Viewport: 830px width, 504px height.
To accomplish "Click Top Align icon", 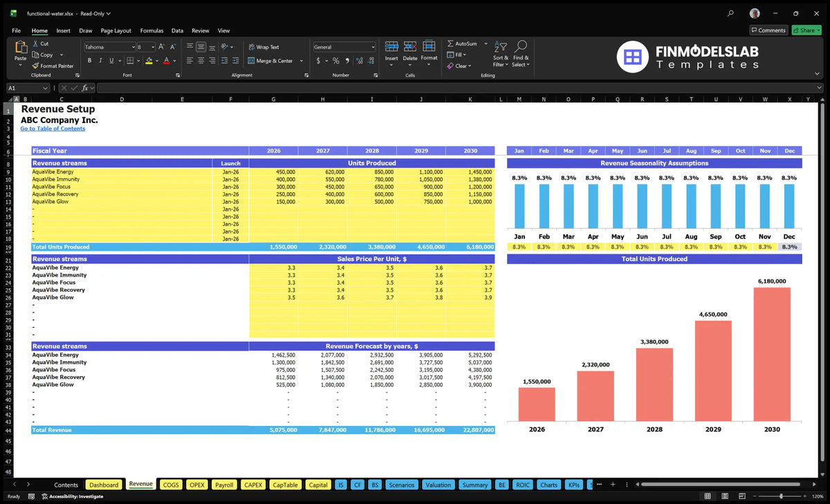I will click(x=190, y=47).
